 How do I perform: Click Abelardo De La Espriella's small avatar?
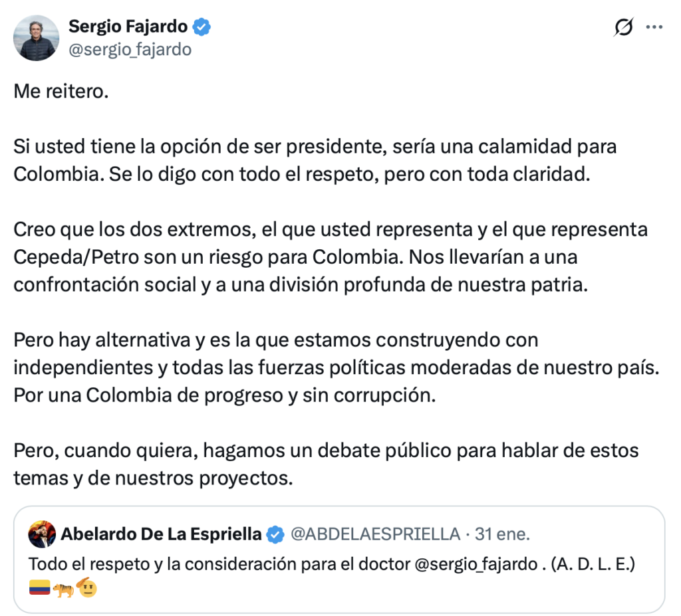pos(42,534)
